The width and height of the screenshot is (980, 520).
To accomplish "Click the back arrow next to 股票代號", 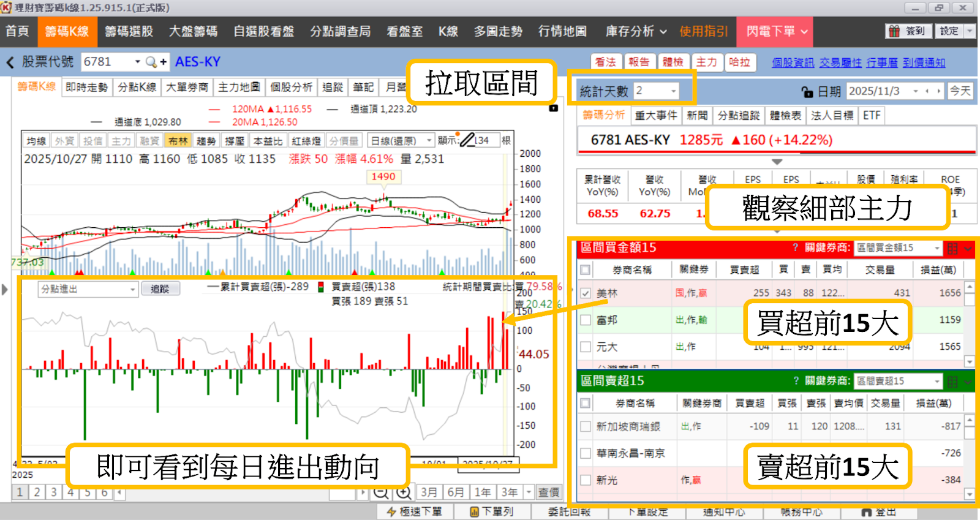I will click(10, 62).
